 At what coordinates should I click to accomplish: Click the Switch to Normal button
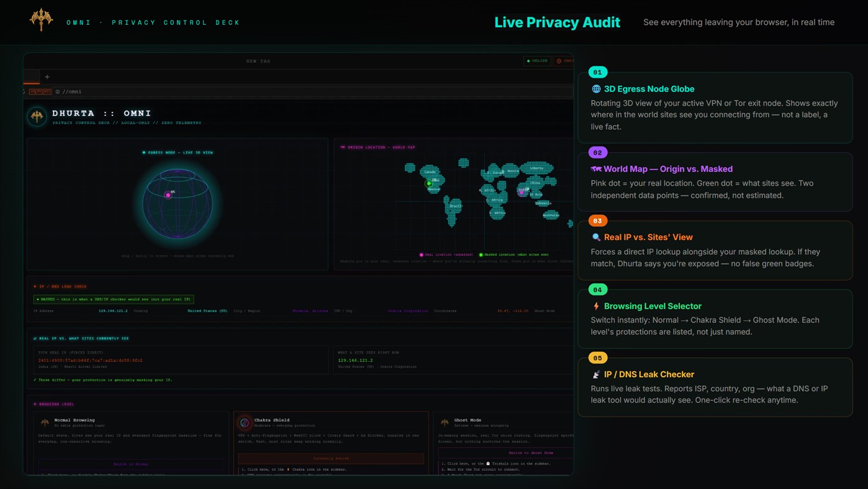pos(131,464)
